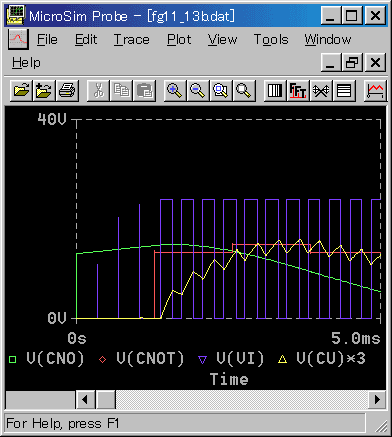Toggle the log X axis icon
Viewport: 392px width, 437px height.
[275, 90]
